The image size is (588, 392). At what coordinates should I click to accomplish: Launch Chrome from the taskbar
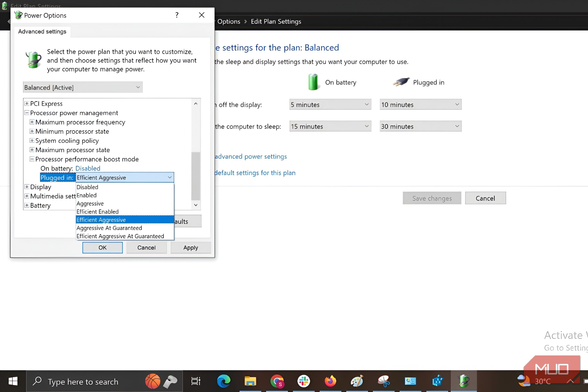[x=277, y=381]
